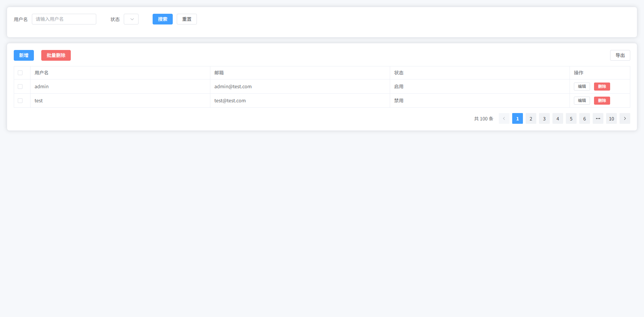The image size is (644, 317).
Task: Click the 导出 export button
Action: point(620,55)
